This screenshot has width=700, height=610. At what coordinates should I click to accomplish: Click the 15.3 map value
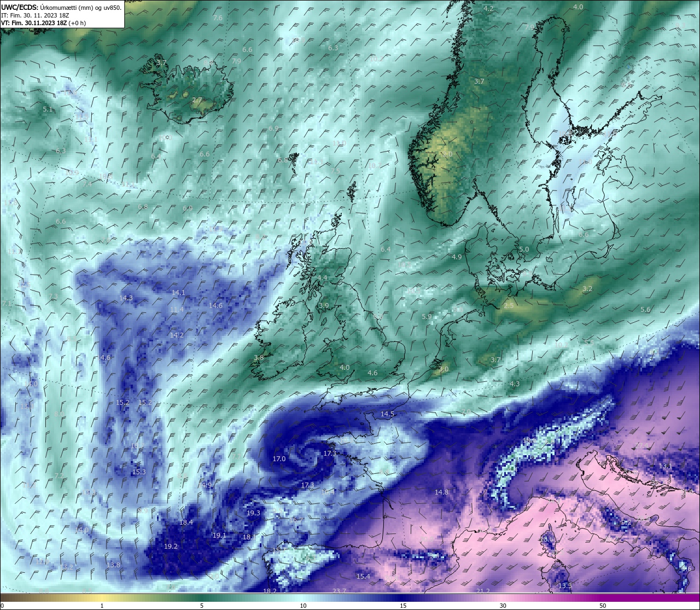click(139, 472)
